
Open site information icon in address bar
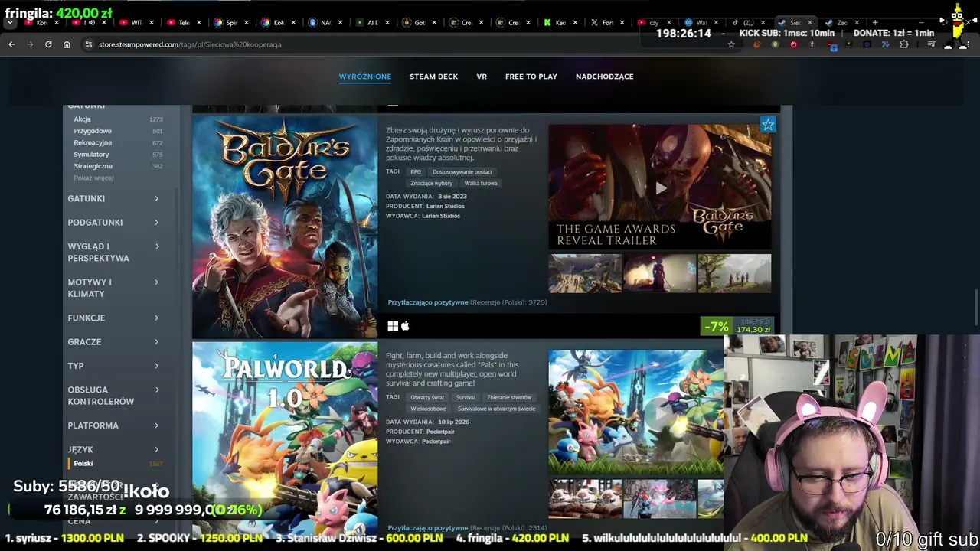point(88,44)
